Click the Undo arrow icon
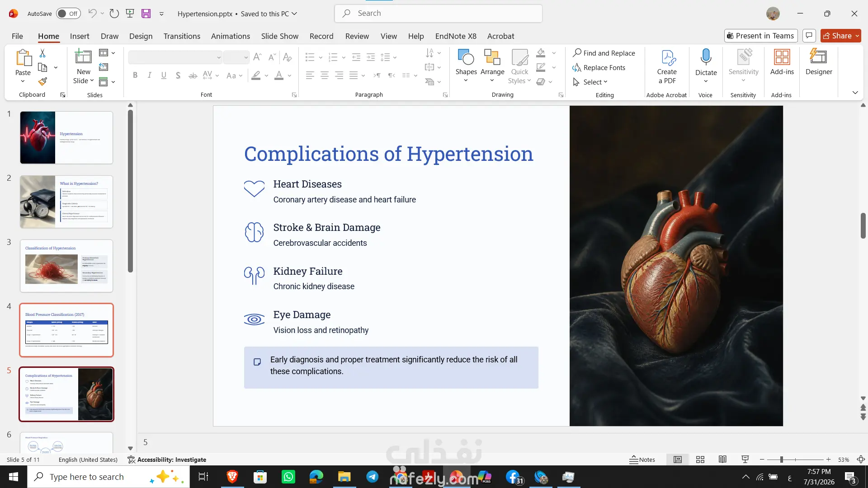Image resolution: width=868 pixels, height=488 pixels. pyautogui.click(x=92, y=14)
